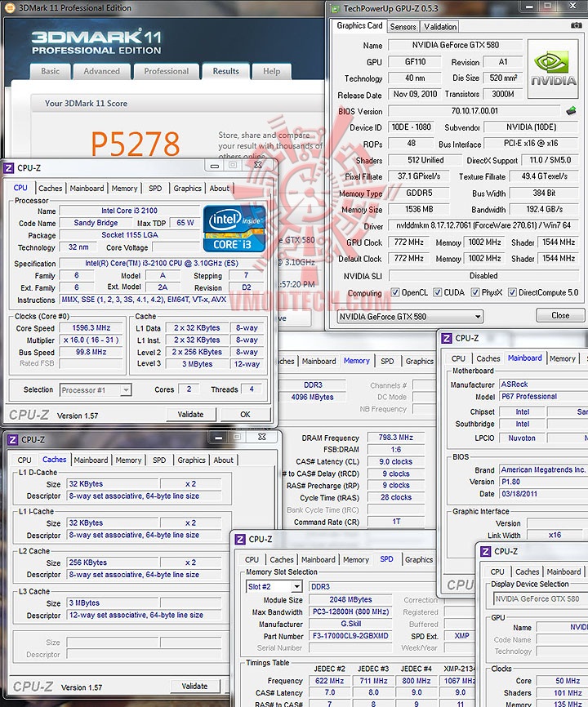588x707 pixels.
Task: Click the Multiplier value x 16.0
Action: (x=91, y=340)
